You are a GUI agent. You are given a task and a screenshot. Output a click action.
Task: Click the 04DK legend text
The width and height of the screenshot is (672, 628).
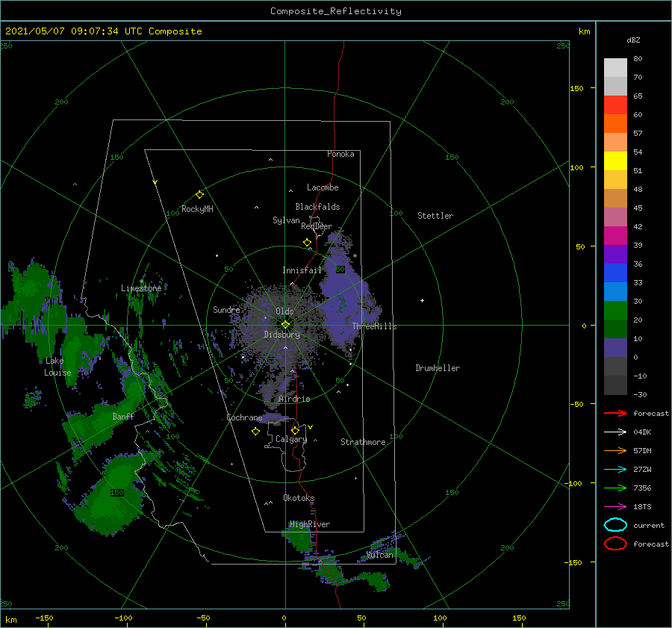point(642,432)
